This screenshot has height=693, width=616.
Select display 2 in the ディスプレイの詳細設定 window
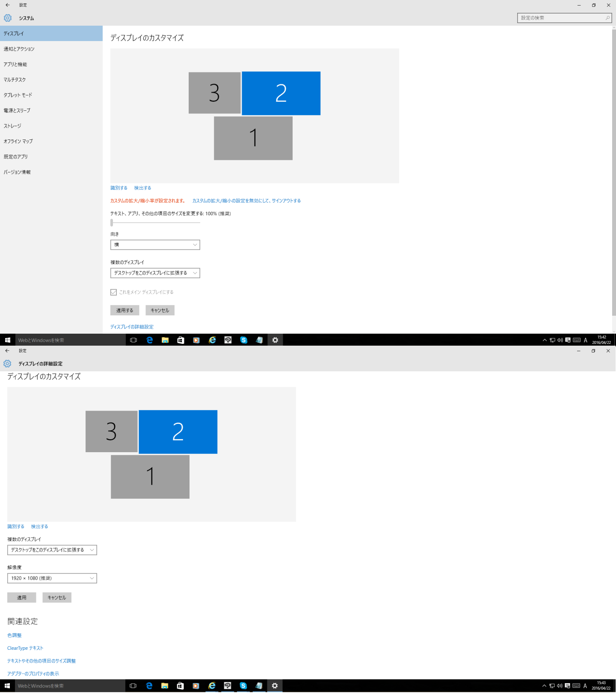(x=178, y=432)
